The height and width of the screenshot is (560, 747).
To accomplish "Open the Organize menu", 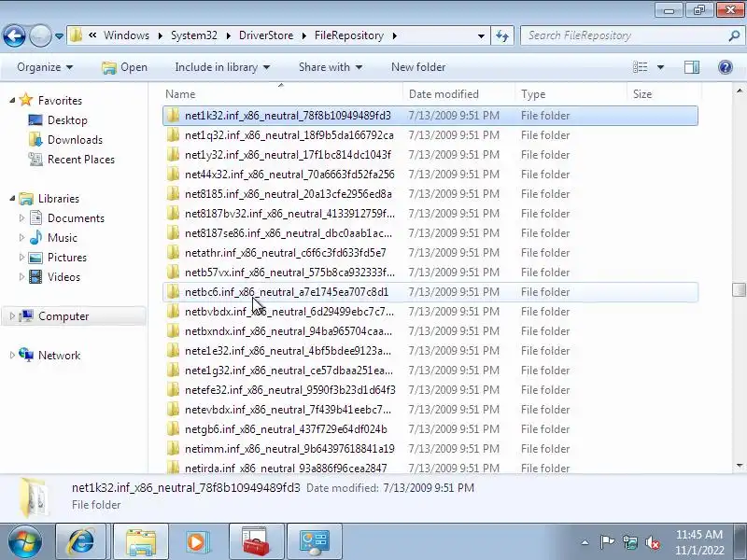I will [x=45, y=67].
